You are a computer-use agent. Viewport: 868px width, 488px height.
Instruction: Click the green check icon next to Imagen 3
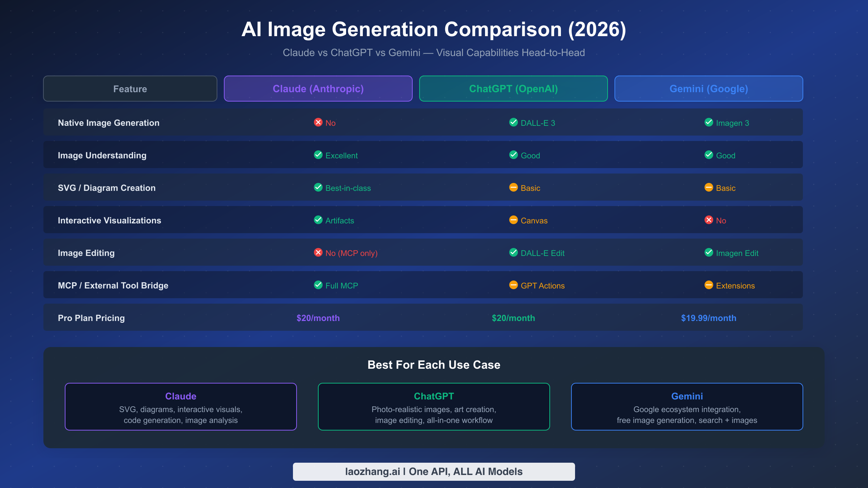click(x=709, y=123)
